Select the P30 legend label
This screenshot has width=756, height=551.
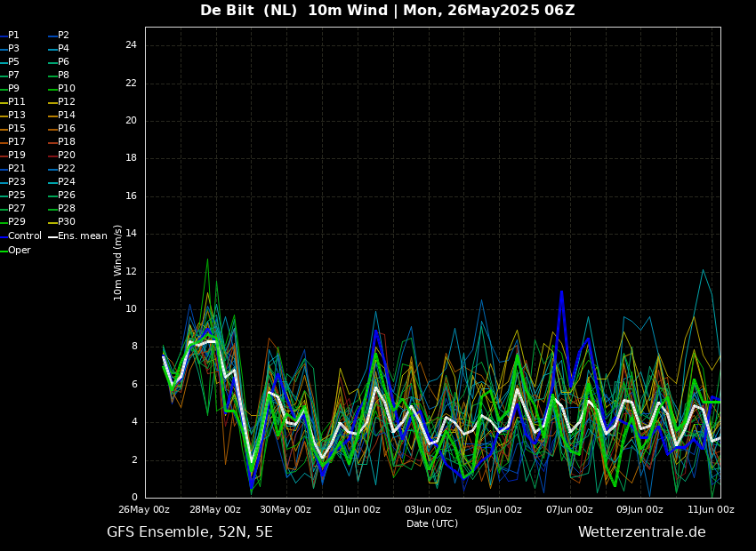67,222
